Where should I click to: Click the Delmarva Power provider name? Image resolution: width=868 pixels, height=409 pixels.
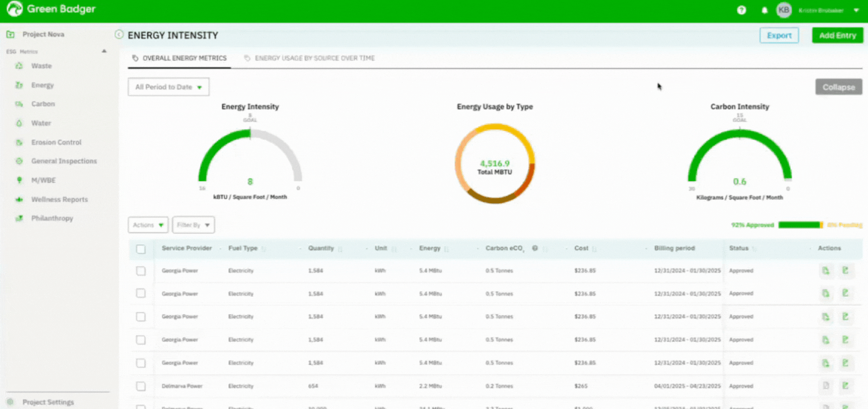click(182, 386)
